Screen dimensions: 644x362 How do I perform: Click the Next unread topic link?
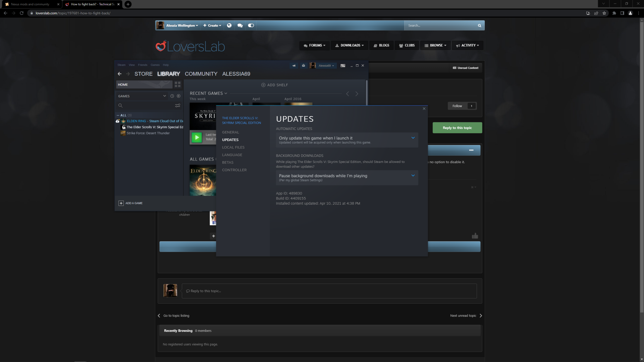click(466, 316)
